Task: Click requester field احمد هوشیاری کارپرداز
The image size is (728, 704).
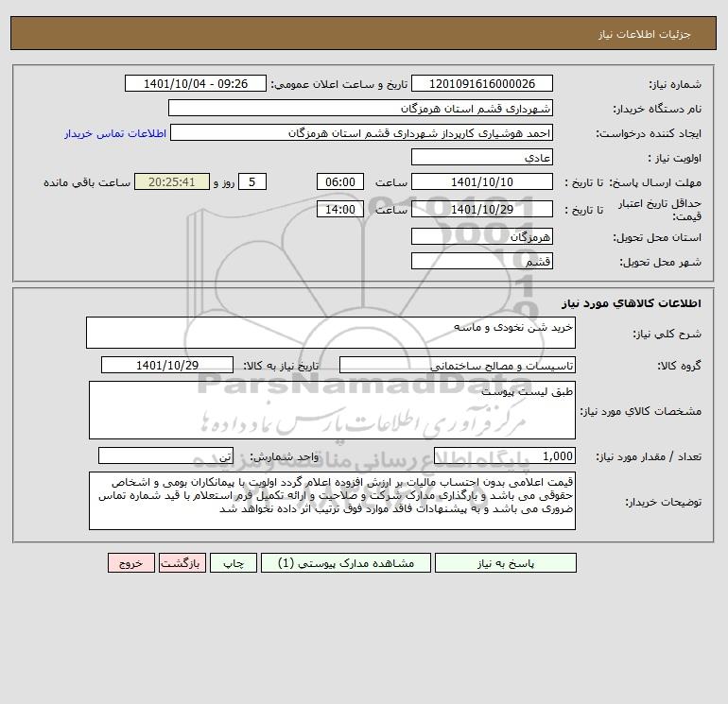Action: pos(362,132)
